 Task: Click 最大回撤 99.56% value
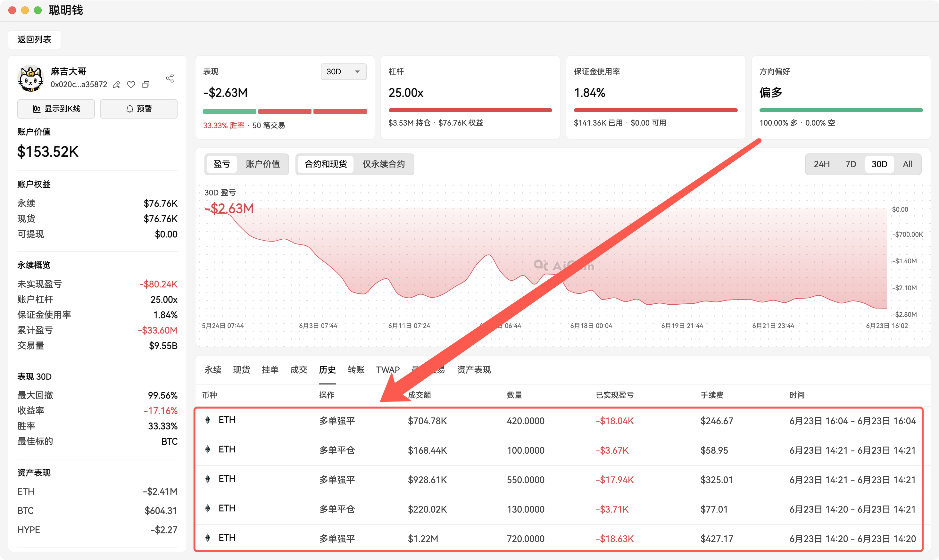(x=163, y=395)
